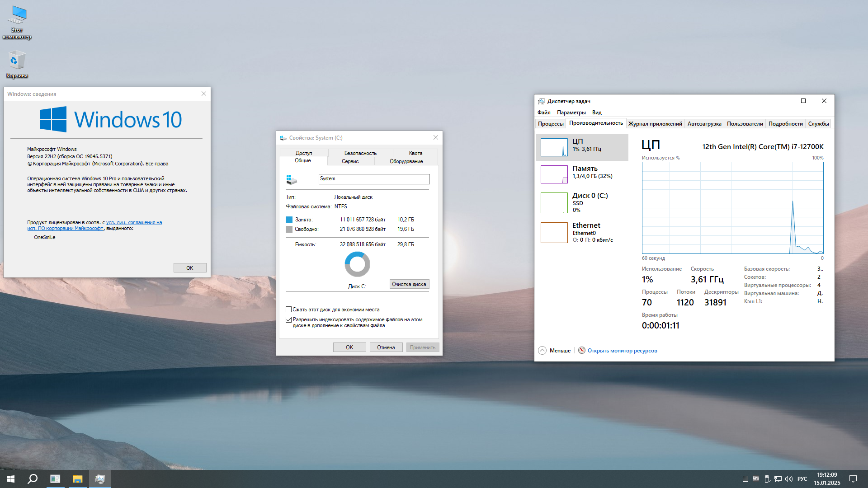Click the Windows Search icon on taskbar
This screenshot has height=488, width=868.
coord(32,479)
